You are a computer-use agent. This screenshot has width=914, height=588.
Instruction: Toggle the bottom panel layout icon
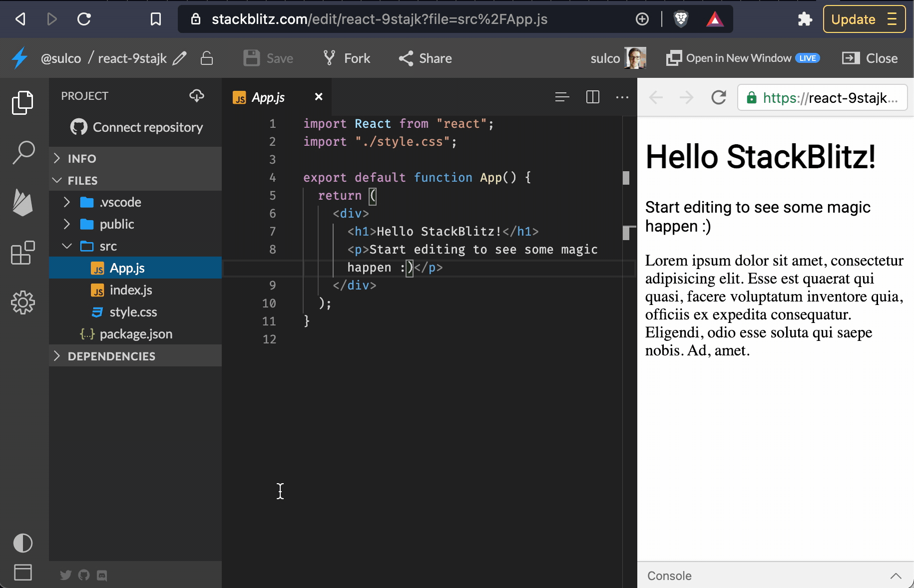click(22, 573)
